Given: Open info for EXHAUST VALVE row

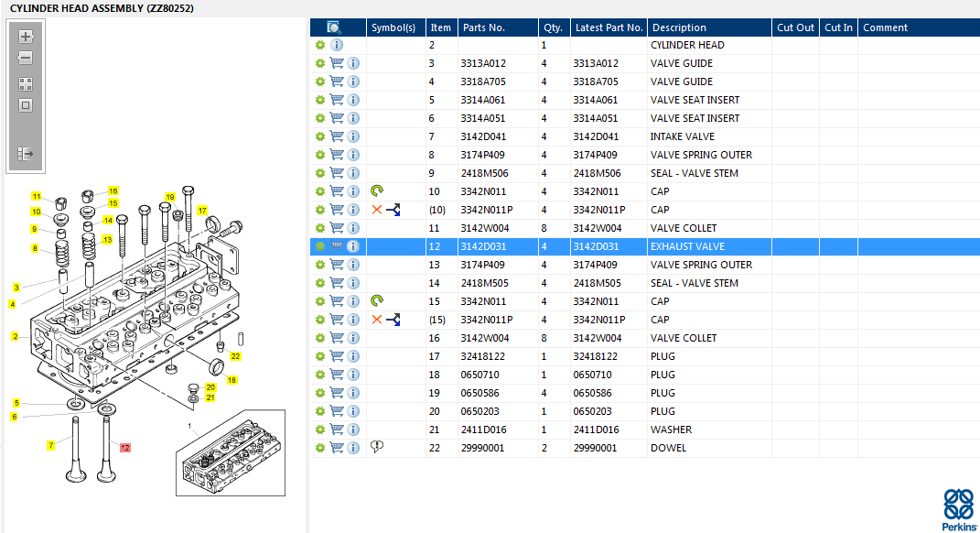Looking at the screenshot, I should coord(353,246).
